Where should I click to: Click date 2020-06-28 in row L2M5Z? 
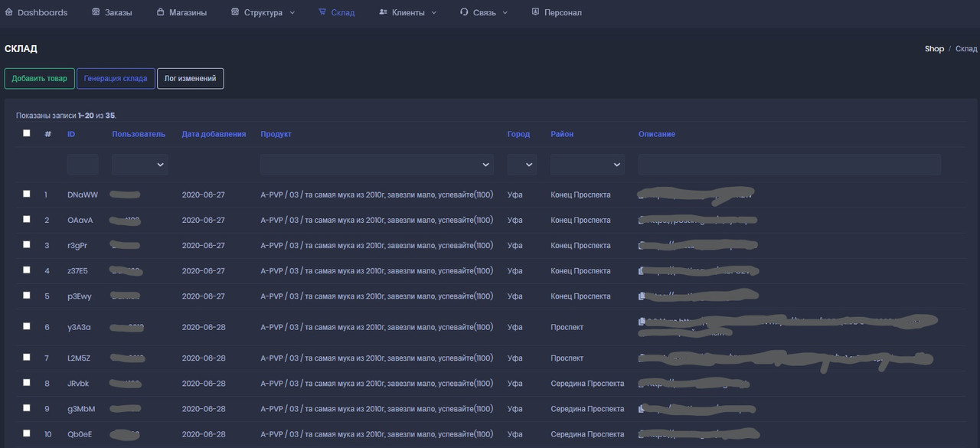[204, 358]
